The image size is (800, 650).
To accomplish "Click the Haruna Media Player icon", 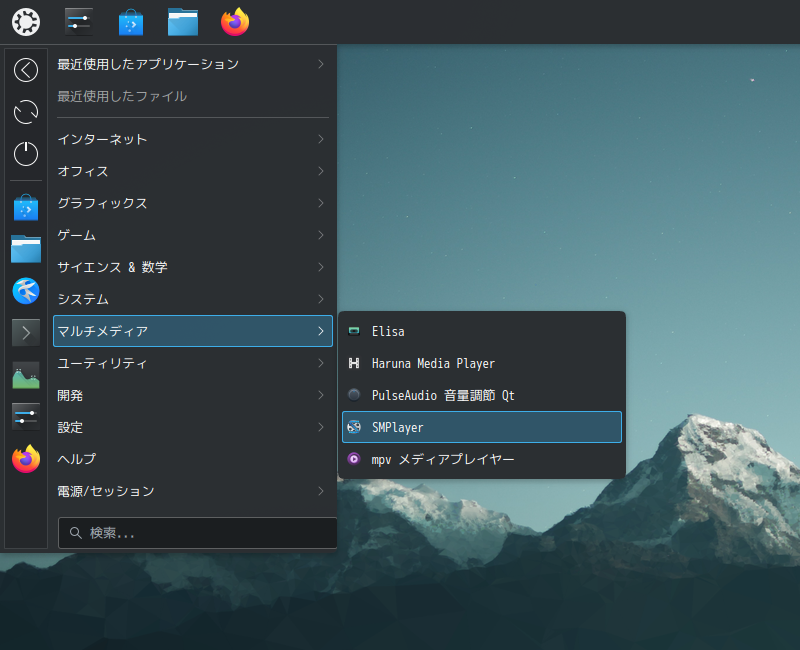I will pyautogui.click(x=354, y=363).
